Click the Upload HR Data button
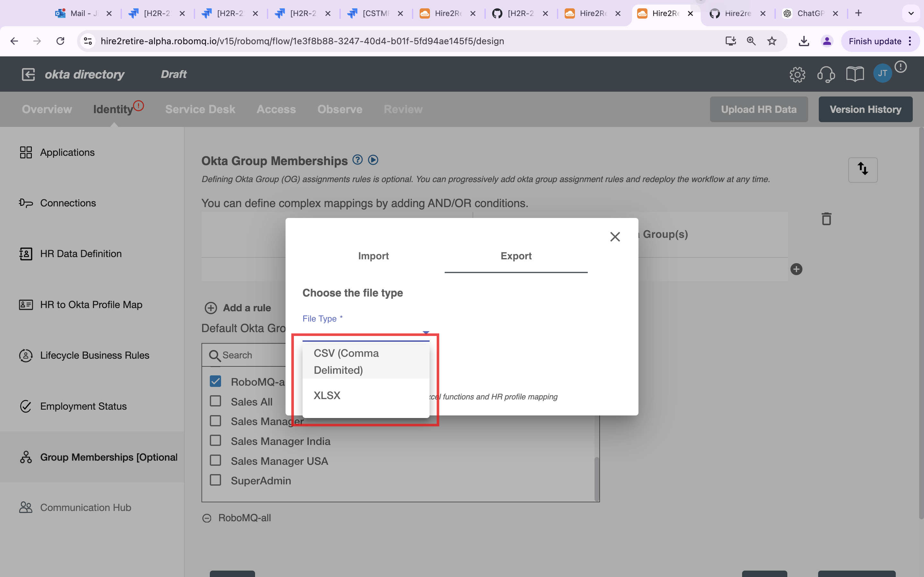Image resolution: width=924 pixels, height=577 pixels. pyautogui.click(x=759, y=110)
